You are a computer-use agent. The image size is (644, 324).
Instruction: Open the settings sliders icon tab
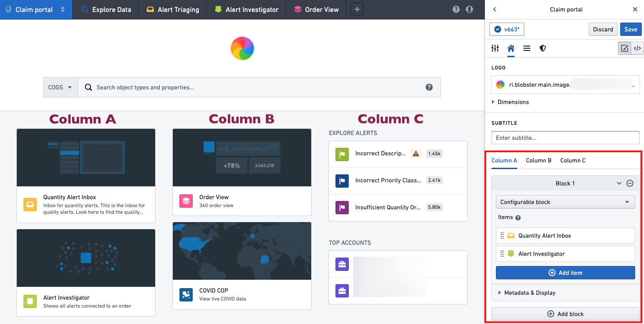coord(495,48)
